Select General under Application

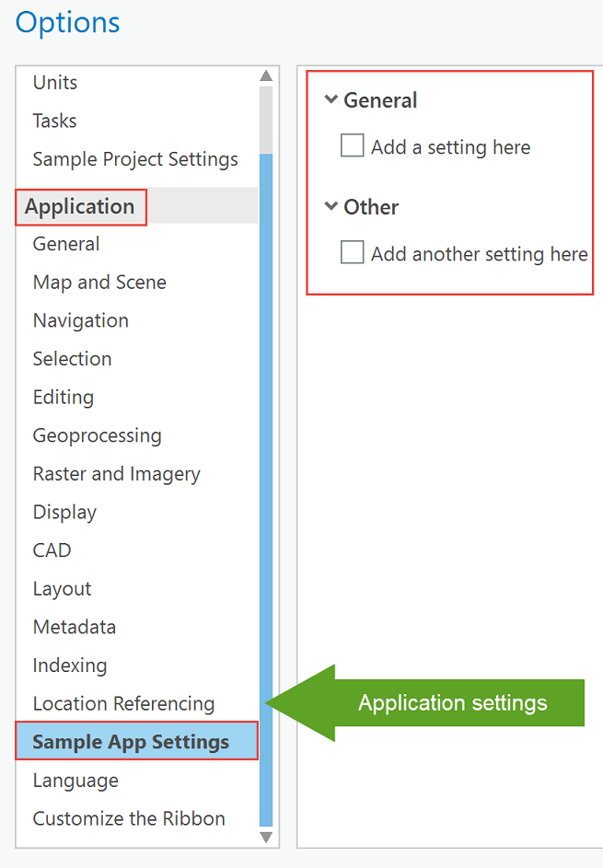point(66,244)
